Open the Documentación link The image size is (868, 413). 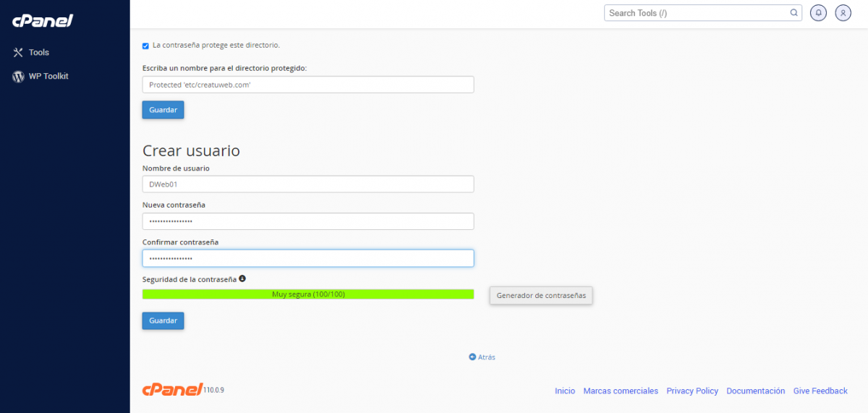755,391
